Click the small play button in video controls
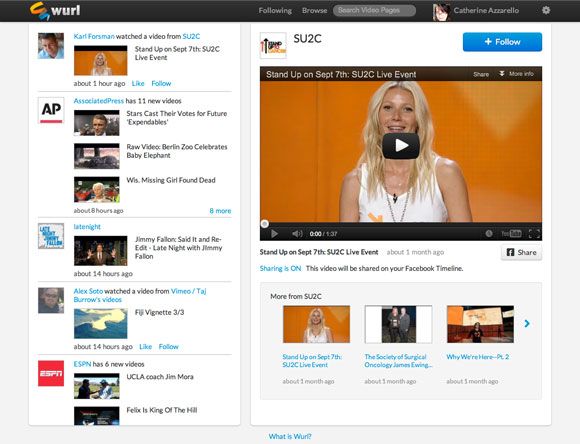Viewport: 580px width, 444px height. 274,233
